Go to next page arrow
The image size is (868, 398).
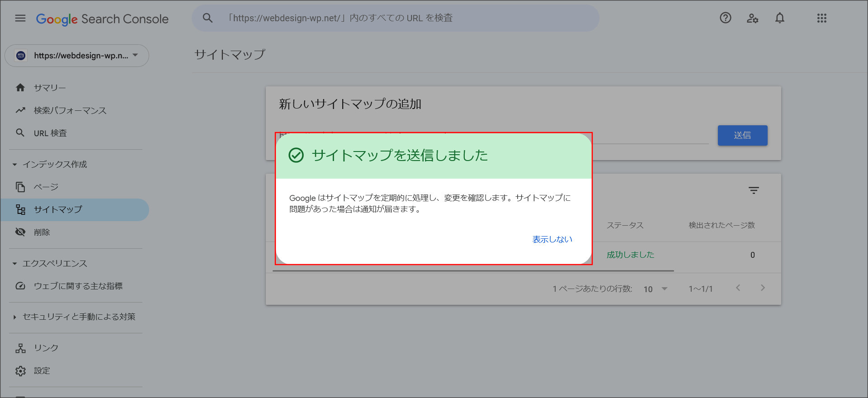pyautogui.click(x=763, y=288)
